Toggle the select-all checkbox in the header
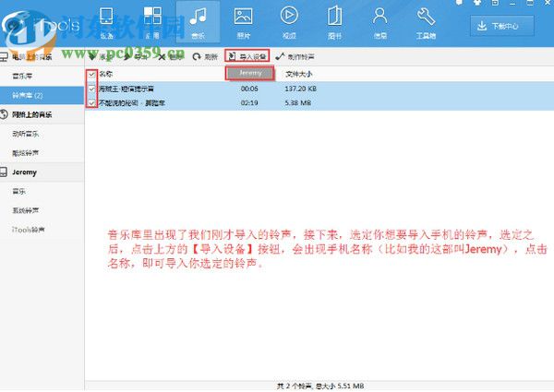This screenshot has width=554, height=392. pyautogui.click(x=91, y=74)
